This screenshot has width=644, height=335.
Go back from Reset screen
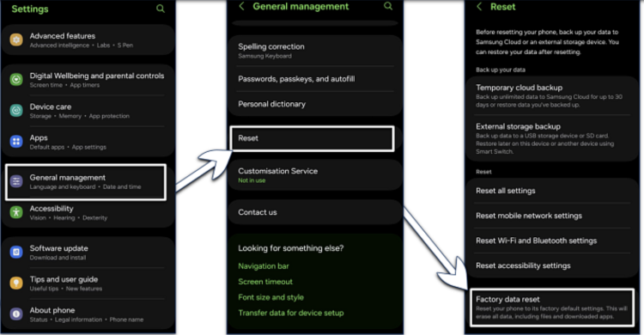(479, 7)
